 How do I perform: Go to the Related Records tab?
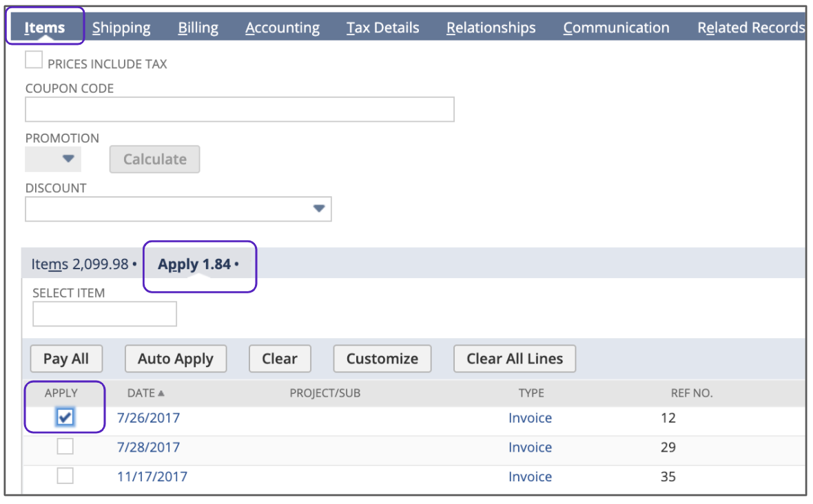(750, 28)
